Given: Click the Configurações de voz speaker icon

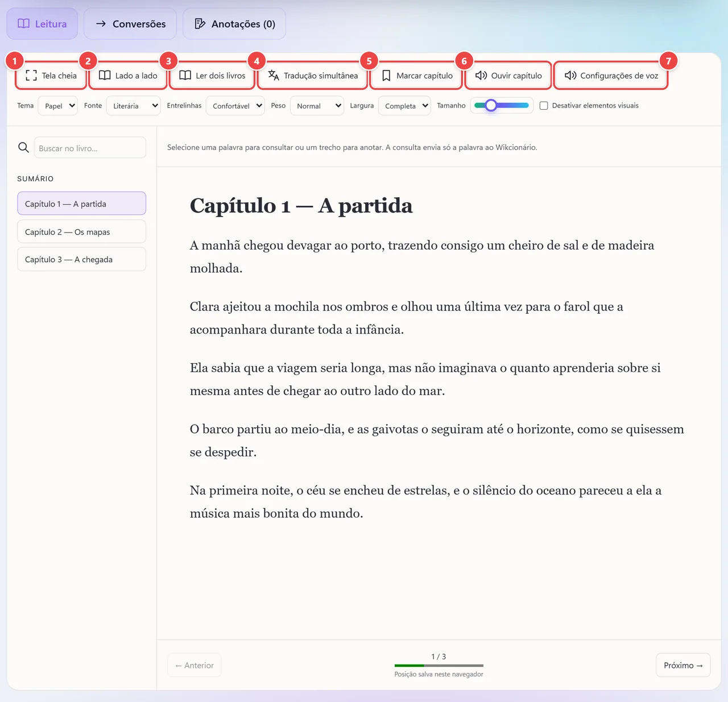Looking at the screenshot, I should click(570, 76).
